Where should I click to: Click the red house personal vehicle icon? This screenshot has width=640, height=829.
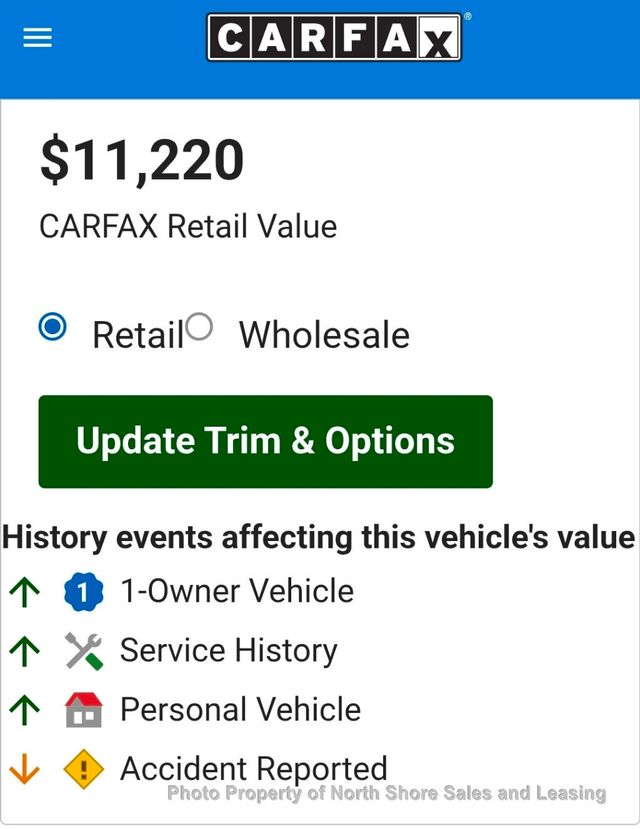click(84, 711)
